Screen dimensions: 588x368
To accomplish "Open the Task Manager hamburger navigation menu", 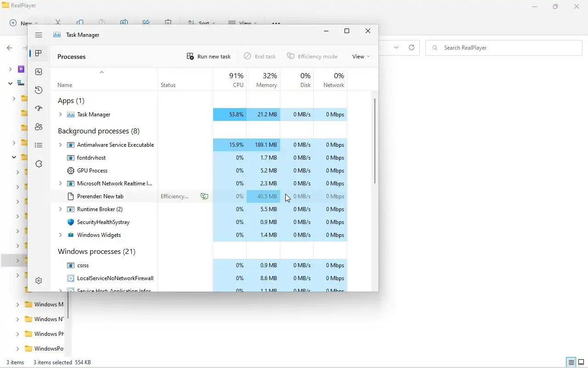I will (39, 35).
